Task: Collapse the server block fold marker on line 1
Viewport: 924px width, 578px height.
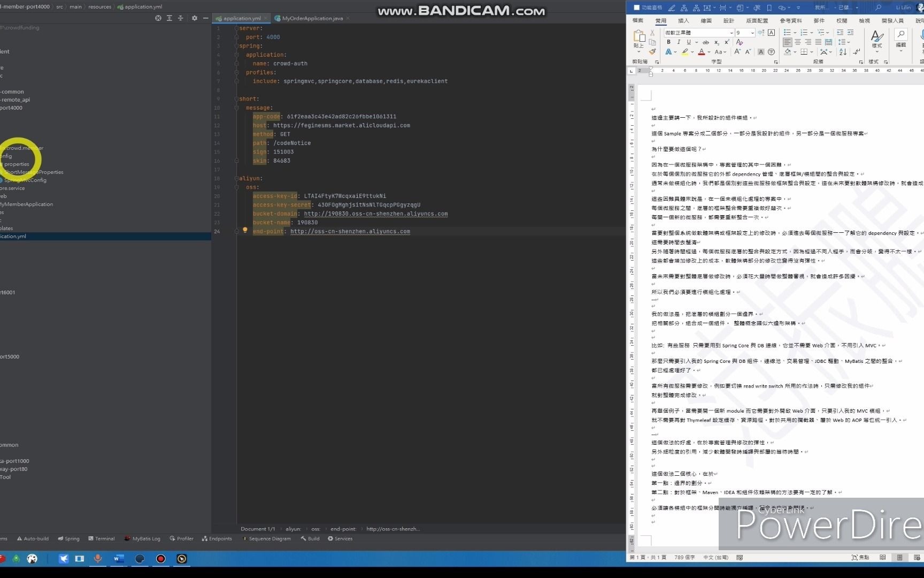Action: click(236, 28)
